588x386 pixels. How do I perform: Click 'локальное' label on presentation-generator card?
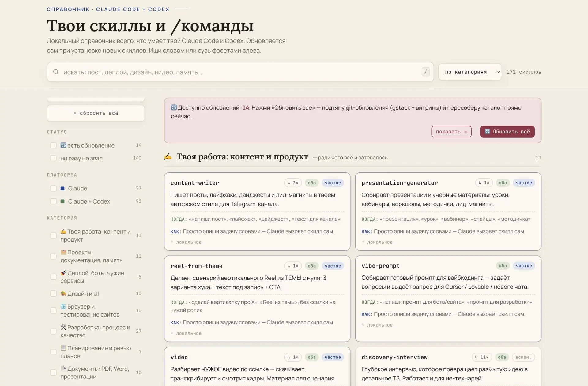(380, 242)
